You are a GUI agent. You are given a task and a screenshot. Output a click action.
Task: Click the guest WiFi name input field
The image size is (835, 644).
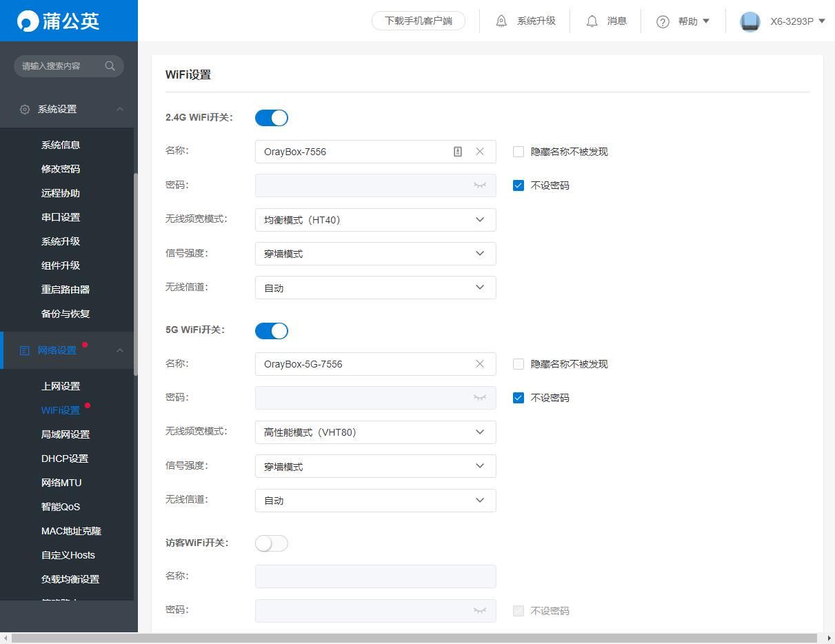point(375,576)
